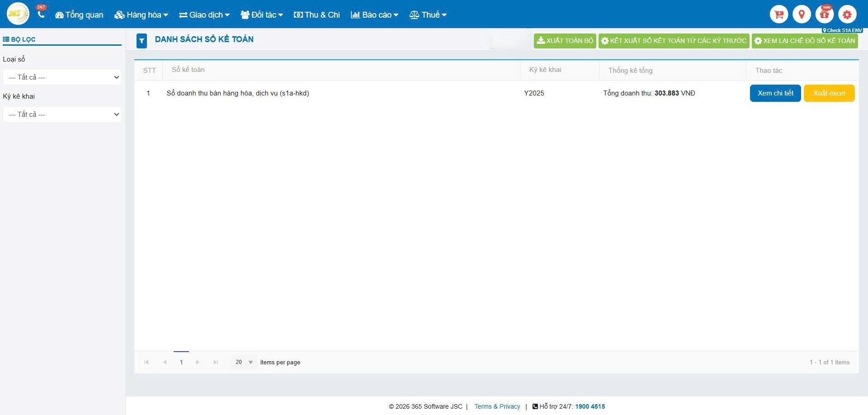Click the location pin icon
Screen dimensions: 868x415
[802, 14]
